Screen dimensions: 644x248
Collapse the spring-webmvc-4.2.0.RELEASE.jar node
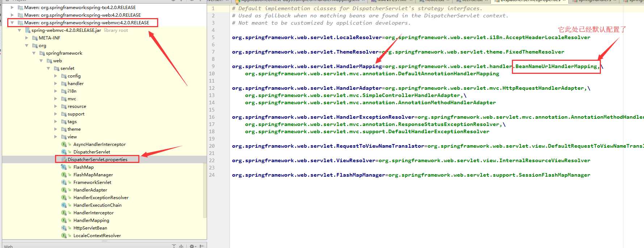pyautogui.click(x=20, y=30)
